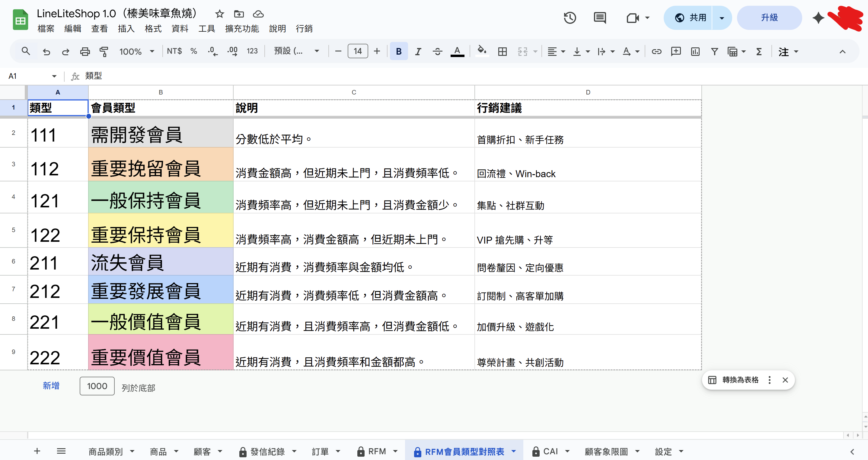Toggle italic formatting
868x460 pixels.
point(418,52)
